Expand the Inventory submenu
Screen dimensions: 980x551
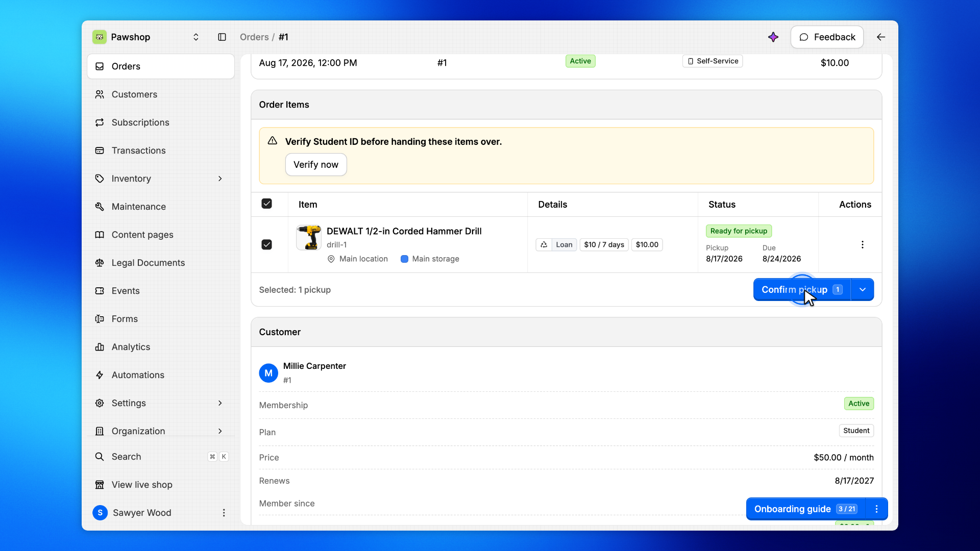point(220,179)
